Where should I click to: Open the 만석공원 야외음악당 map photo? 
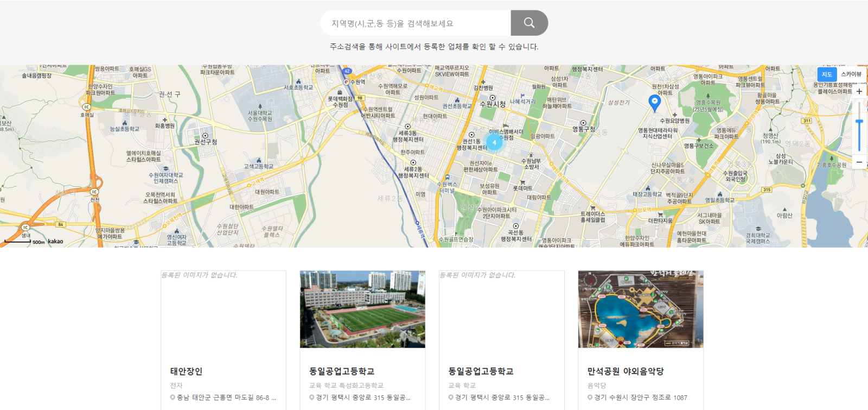tap(641, 309)
